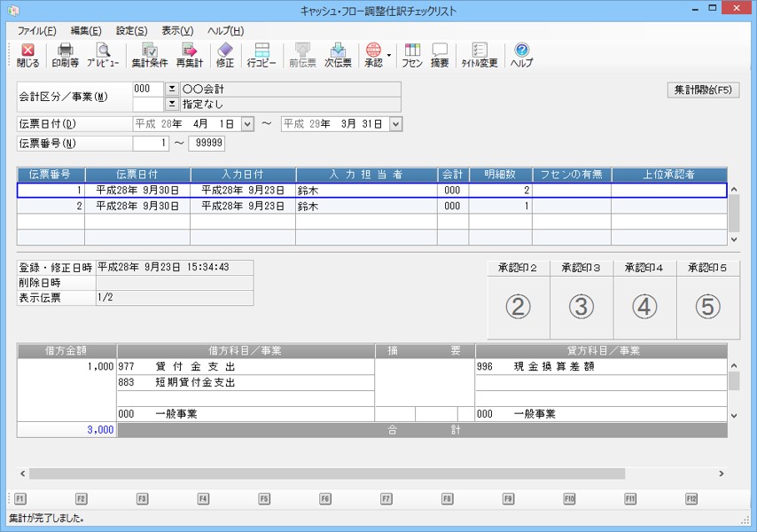
Task: Open プレビュー print preview
Action: pyautogui.click(x=103, y=55)
